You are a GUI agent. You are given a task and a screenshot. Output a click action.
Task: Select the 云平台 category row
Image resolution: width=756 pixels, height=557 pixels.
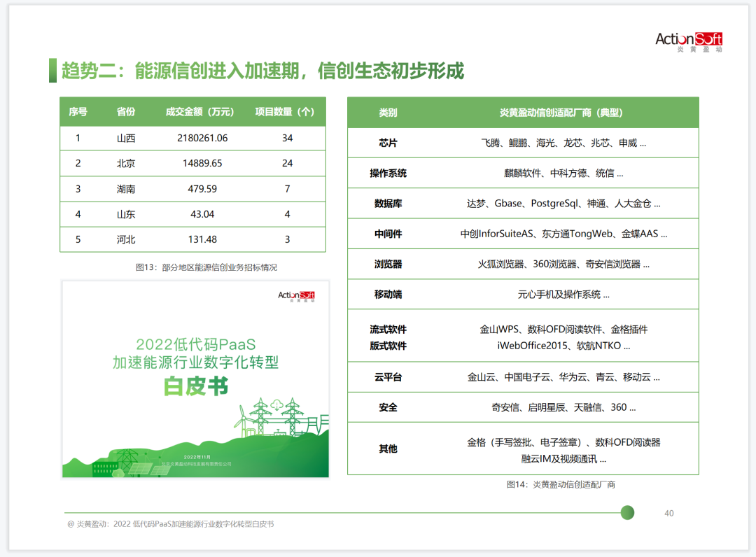click(x=388, y=377)
